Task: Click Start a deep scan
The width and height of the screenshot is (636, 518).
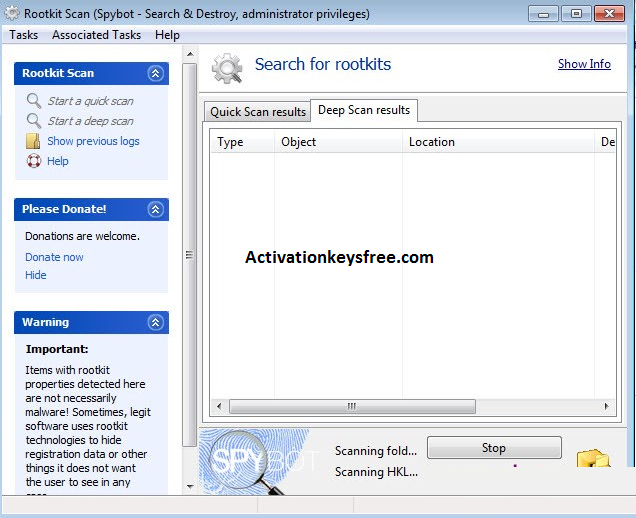Action: tap(90, 121)
